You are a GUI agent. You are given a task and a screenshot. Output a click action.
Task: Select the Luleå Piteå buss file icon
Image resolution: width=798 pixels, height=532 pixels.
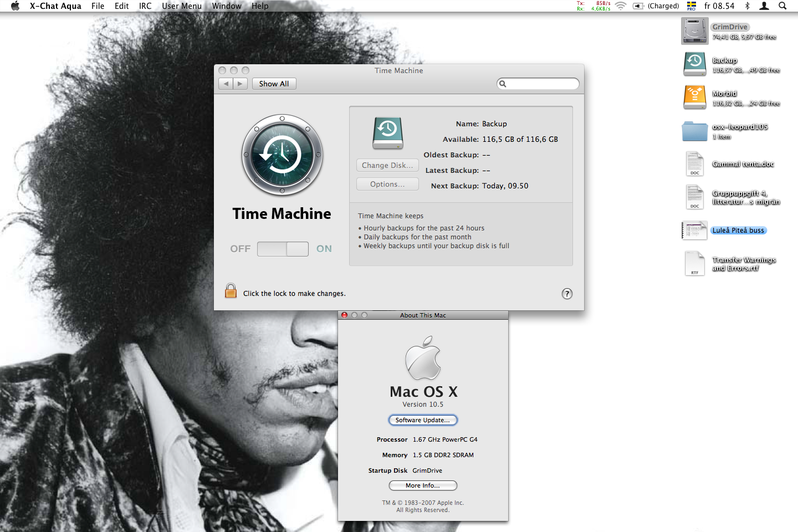coord(695,231)
